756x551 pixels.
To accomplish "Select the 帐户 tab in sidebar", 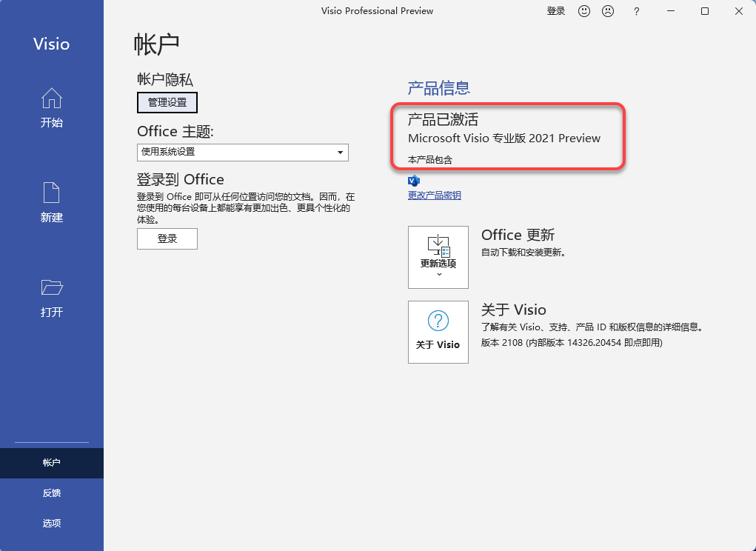I will pyautogui.click(x=52, y=463).
